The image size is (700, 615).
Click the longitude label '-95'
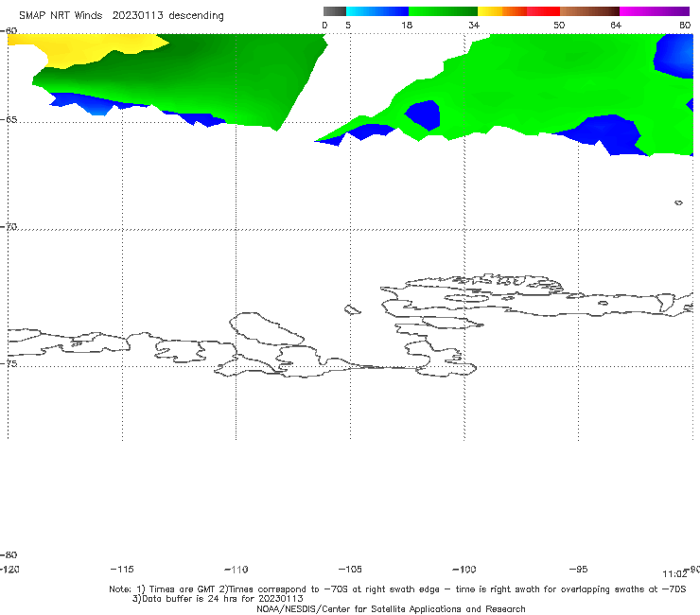click(x=579, y=570)
